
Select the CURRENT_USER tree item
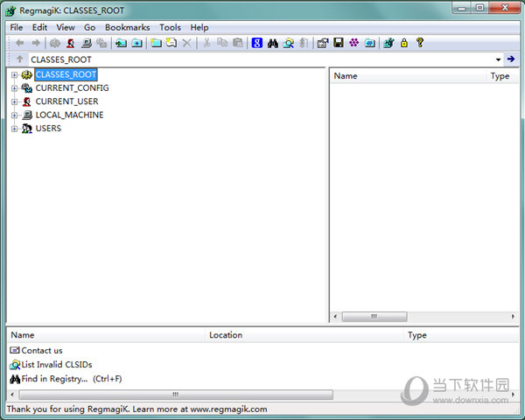[x=66, y=101]
